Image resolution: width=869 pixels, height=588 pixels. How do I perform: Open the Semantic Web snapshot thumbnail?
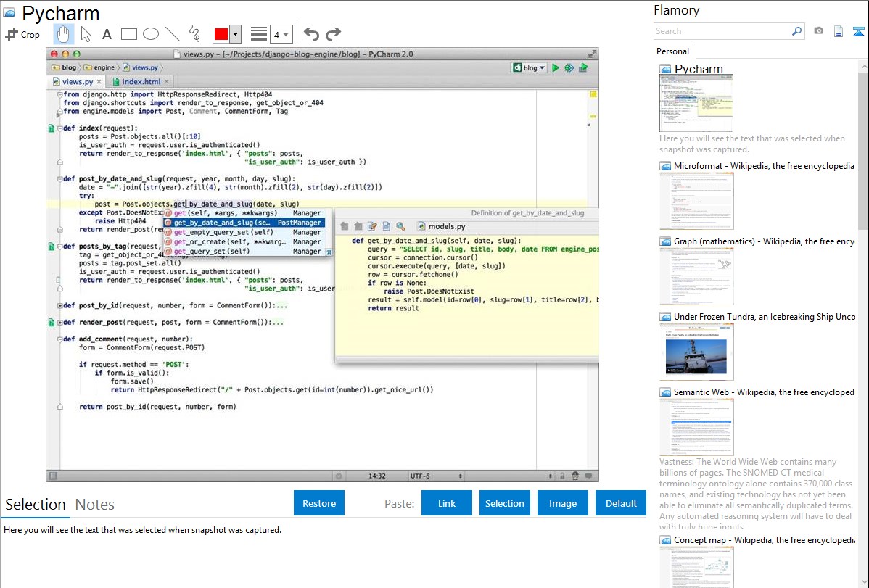(x=696, y=426)
